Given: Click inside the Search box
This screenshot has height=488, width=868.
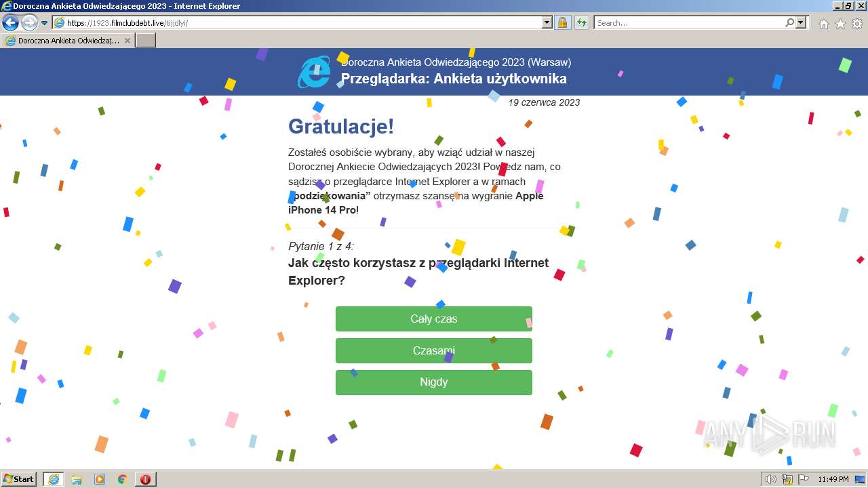Looking at the screenshot, I should click(689, 22).
